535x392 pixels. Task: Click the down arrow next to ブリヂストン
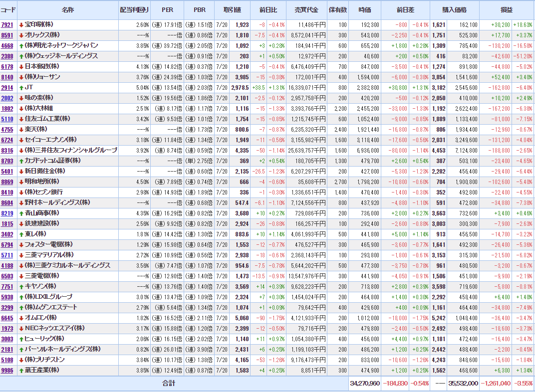pyautogui.click(x=21, y=360)
